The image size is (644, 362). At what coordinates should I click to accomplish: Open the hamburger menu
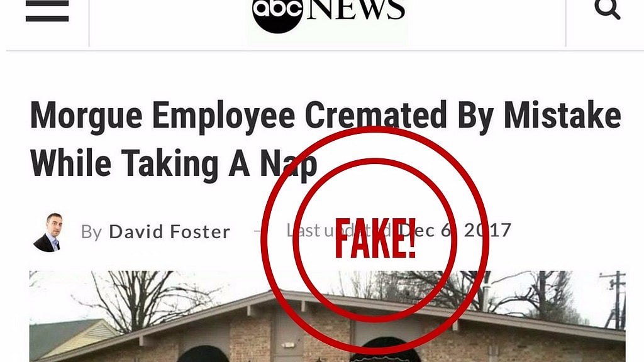47,11
